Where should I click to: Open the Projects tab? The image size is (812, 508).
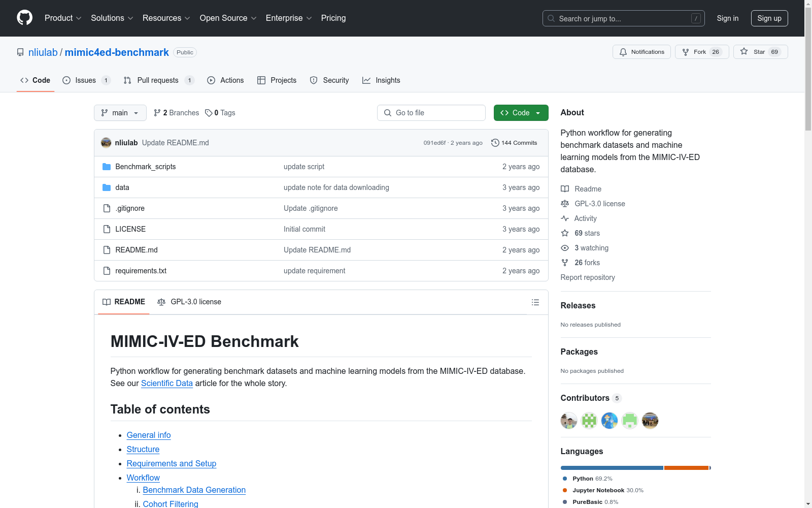point(277,80)
